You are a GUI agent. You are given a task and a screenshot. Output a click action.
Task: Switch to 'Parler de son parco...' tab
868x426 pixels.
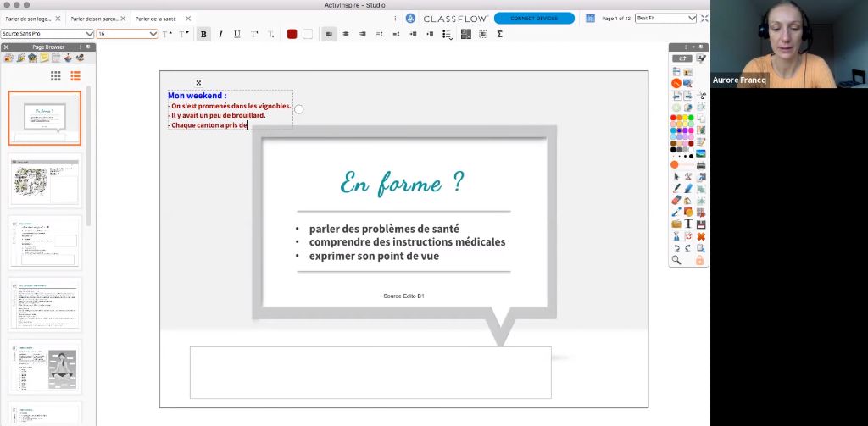tap(94, 19)
